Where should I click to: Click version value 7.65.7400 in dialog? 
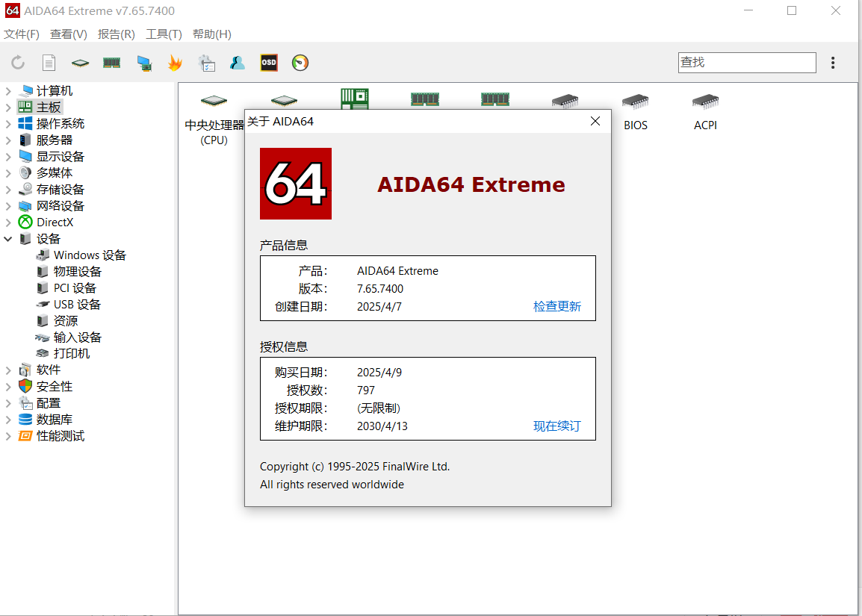(380, 288)
